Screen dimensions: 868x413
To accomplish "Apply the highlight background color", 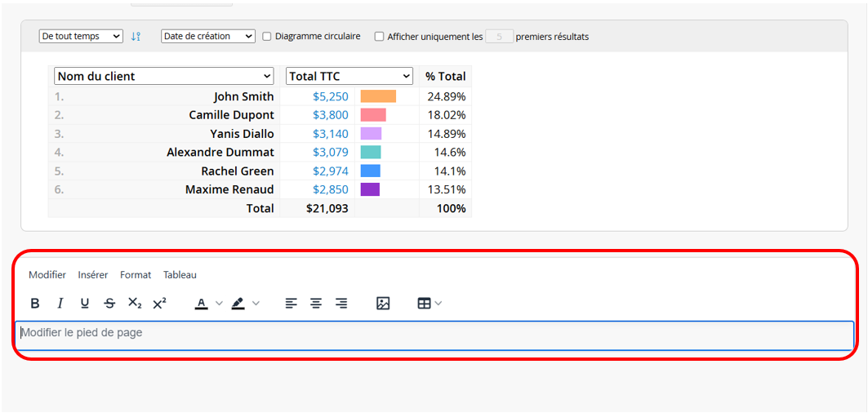I will pyautogui.click(x=238, y=304).
